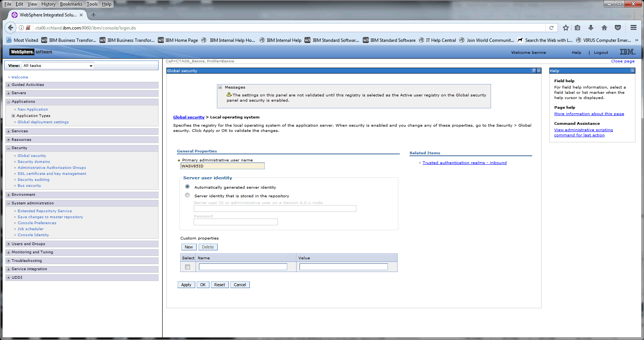Open the History menu

tap(49, 4)
